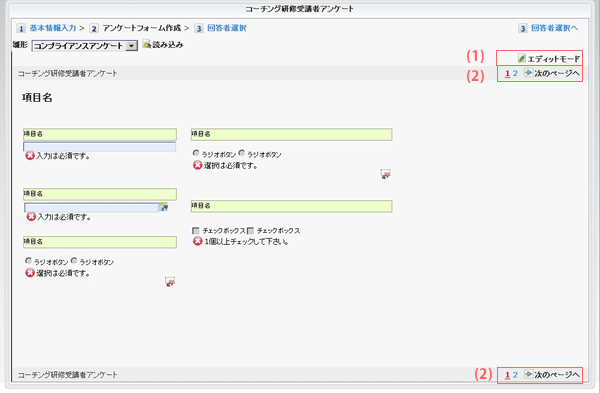
Task: Click the large 項目名 heading
Action: click(37, 98)
